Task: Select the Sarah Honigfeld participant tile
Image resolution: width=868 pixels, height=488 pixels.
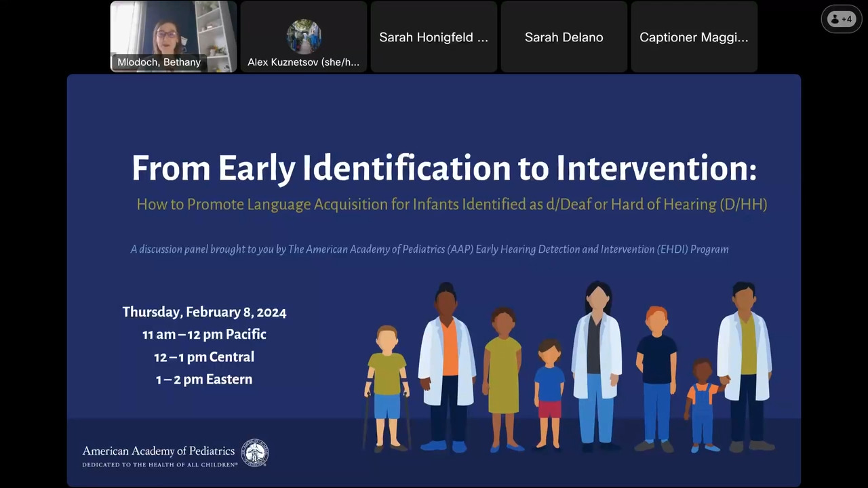Action: pyautogui.click(x=433, y=37)
